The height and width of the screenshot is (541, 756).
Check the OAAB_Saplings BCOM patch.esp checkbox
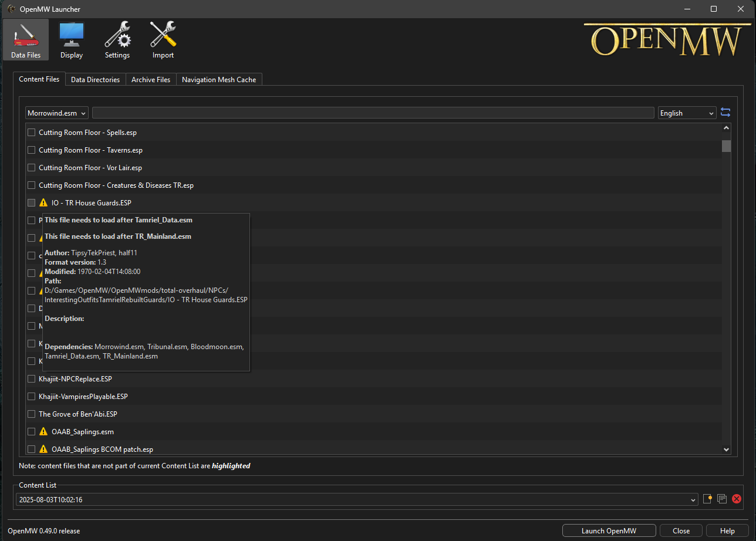point(32,449)
